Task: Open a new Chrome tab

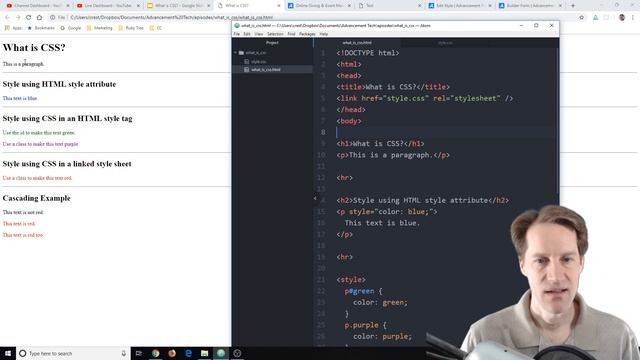Action: tap(573, 6)
